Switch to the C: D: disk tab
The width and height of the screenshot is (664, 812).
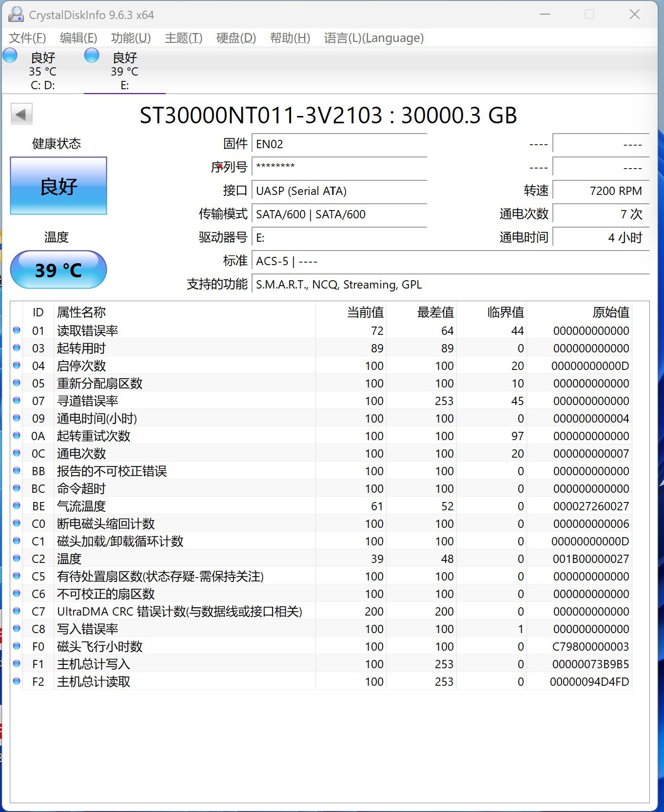click(43, 71)
